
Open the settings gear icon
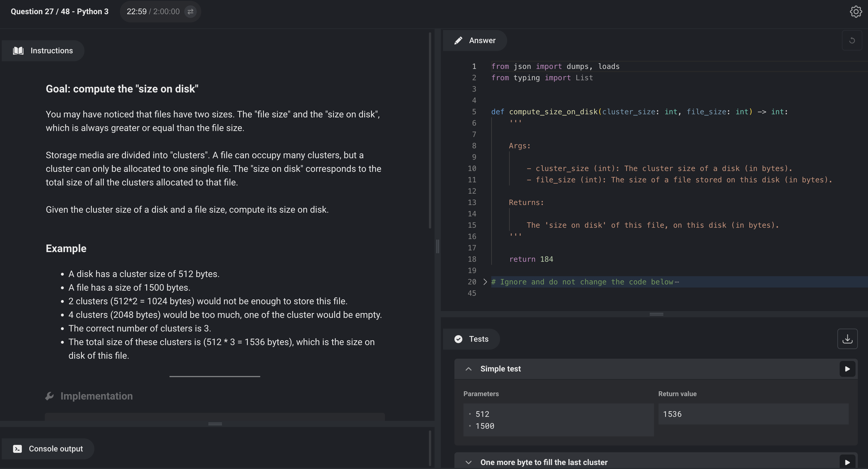click(x=856, y=11)
